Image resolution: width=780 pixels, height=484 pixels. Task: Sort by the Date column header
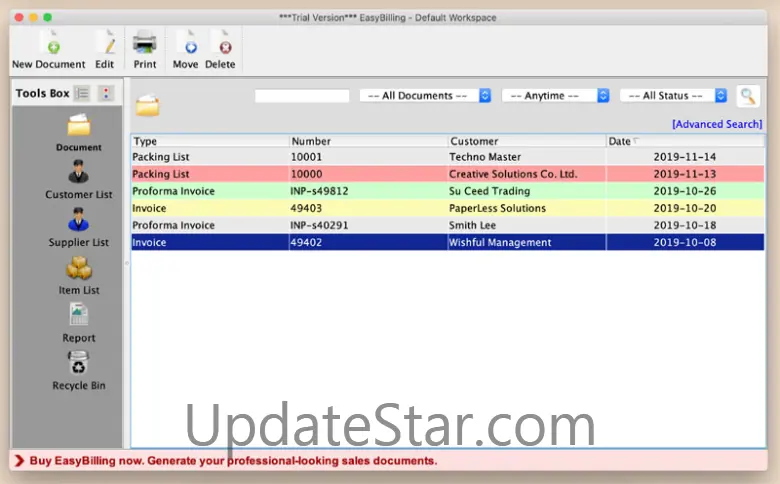pyautogui.click(x=685, y=141)
